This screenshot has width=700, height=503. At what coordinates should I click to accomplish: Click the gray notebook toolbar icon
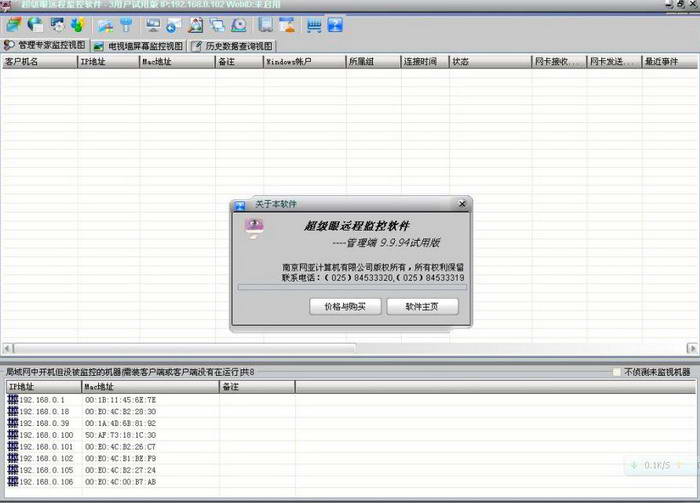[266, 25]
